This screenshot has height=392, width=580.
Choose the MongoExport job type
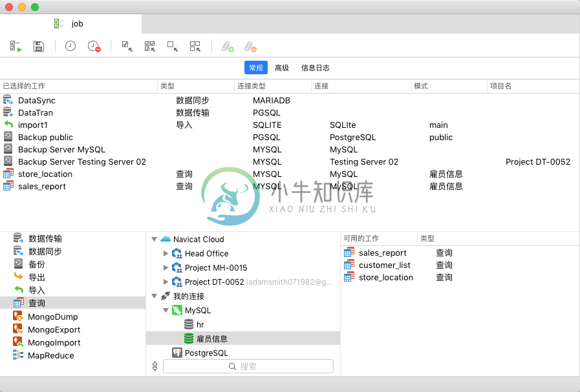73,329
